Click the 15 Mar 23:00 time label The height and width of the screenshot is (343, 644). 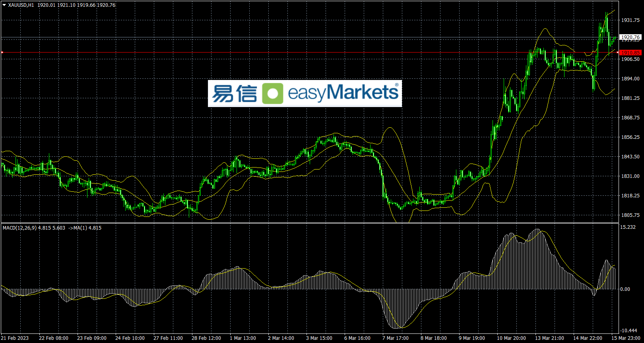tap(626, 338)
